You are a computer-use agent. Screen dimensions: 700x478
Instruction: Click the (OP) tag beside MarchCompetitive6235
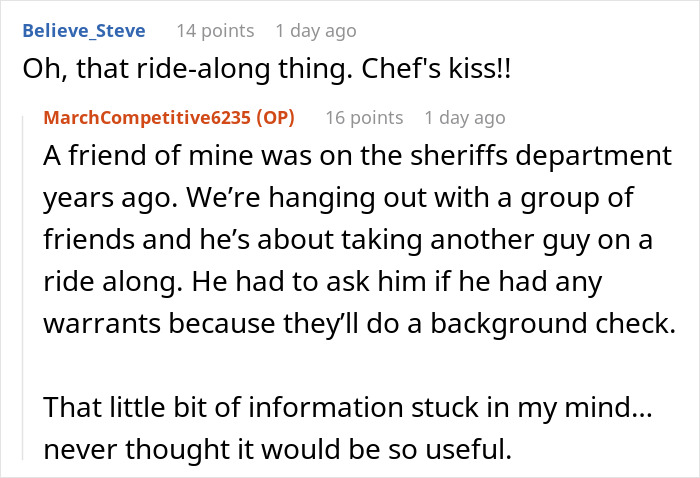(x=275, y=118)
